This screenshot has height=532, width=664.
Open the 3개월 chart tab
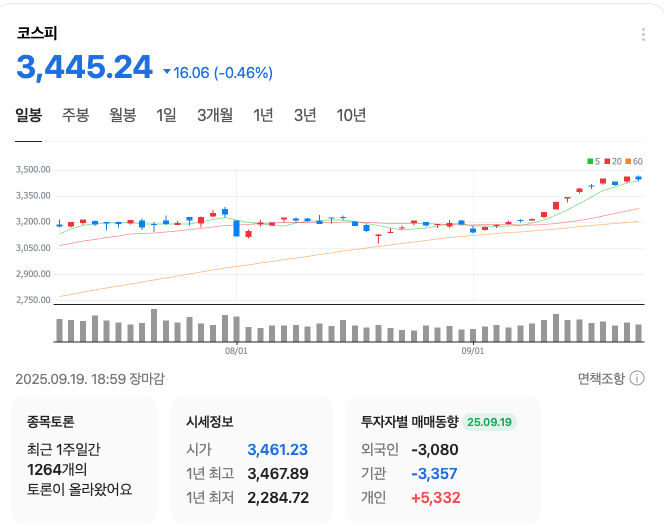pos(215,115)
